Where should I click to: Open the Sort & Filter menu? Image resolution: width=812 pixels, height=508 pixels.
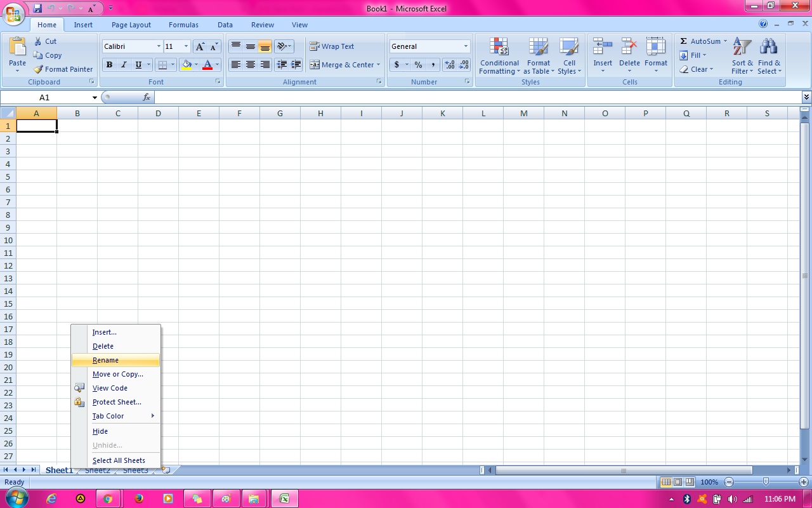[x=742, y=56]
